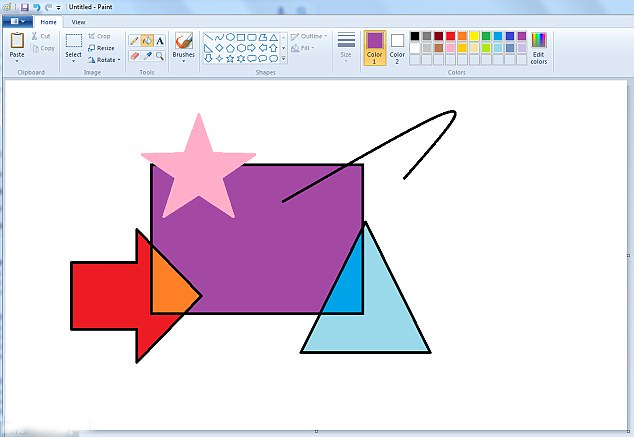Viewport: 634px width, 437px height.
Task: Click the Undo arrow in quick access toolbar
Action: (36, 7)
